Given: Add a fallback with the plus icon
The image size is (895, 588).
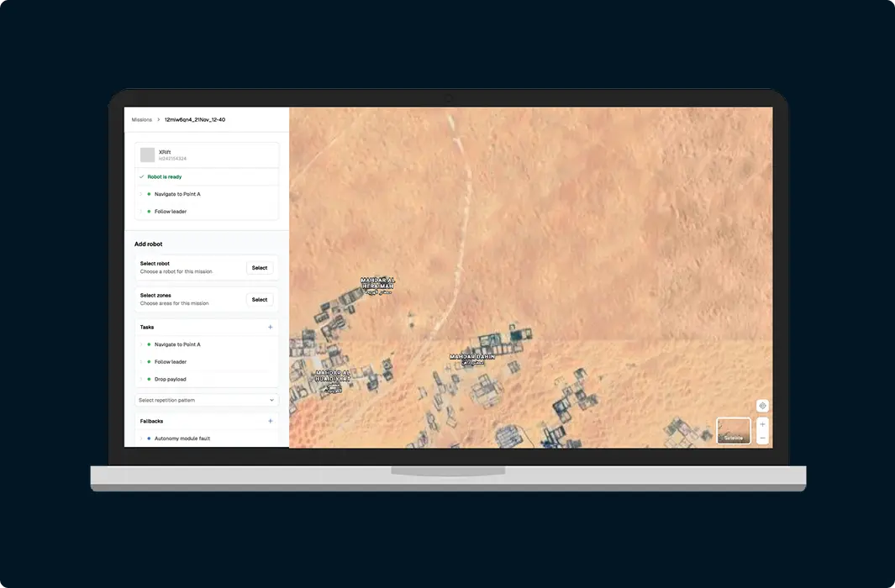Looking at the screenshot, I should tap(271, 421).
